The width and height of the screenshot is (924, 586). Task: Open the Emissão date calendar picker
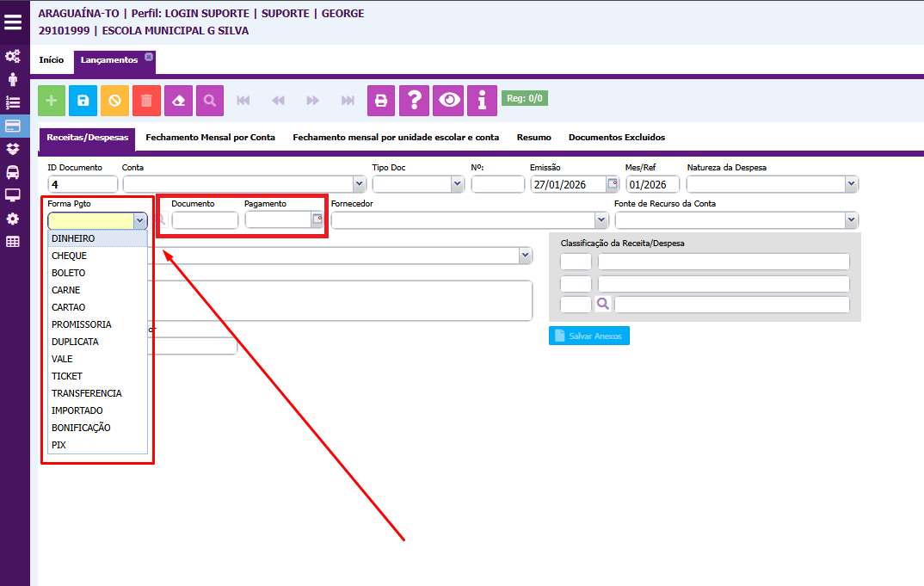[613, 184]
